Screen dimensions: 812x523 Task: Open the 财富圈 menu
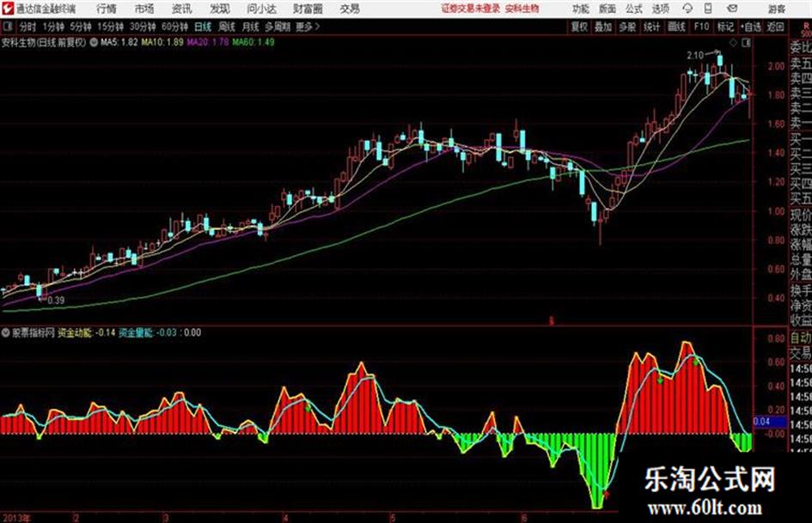(308, 9)
